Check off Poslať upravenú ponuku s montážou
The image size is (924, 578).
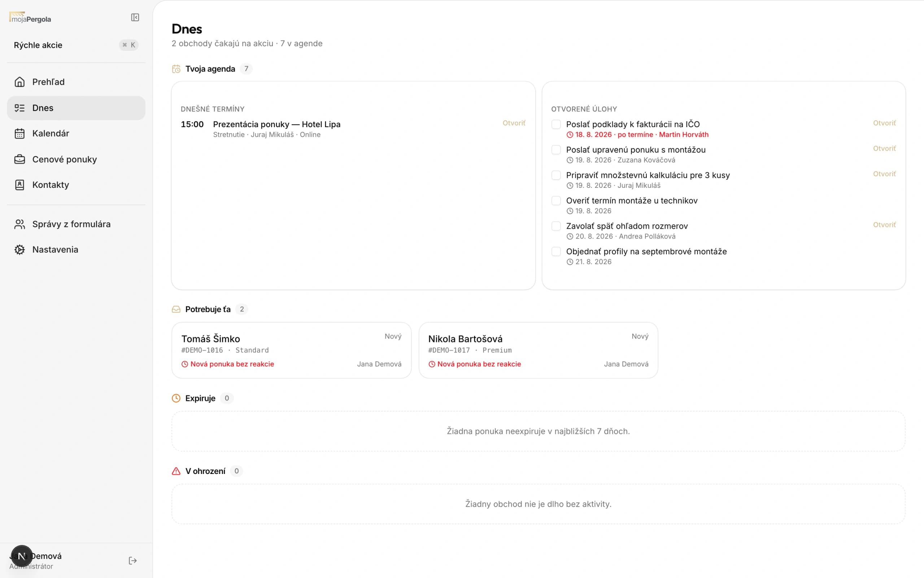(556, 150)
